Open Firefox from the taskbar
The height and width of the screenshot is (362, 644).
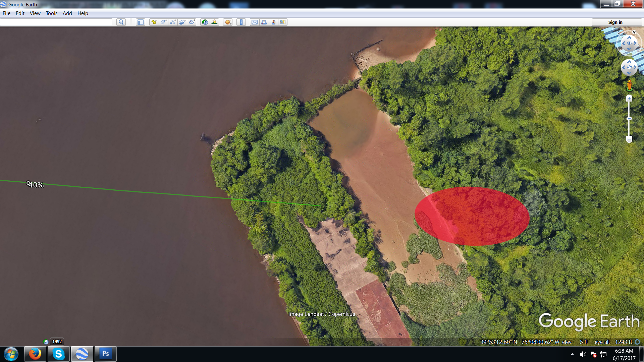[x=35, y=354]
